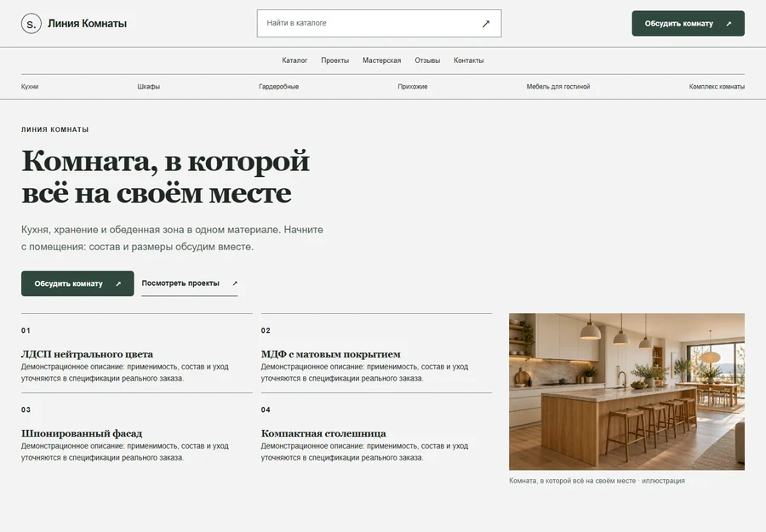The image size is (766, 532).
Task: Open the 'Контакты' menu item
Action: [468, 60]
